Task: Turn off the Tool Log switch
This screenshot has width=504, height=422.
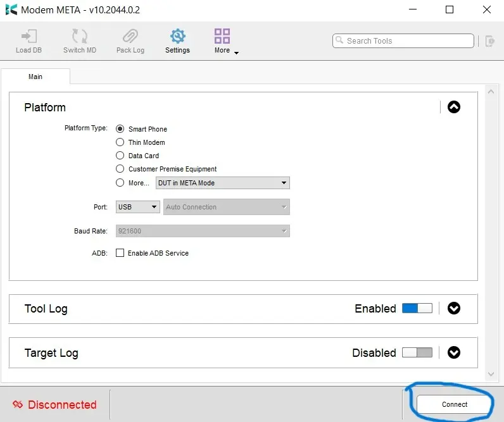Action: tap(417, 309)
